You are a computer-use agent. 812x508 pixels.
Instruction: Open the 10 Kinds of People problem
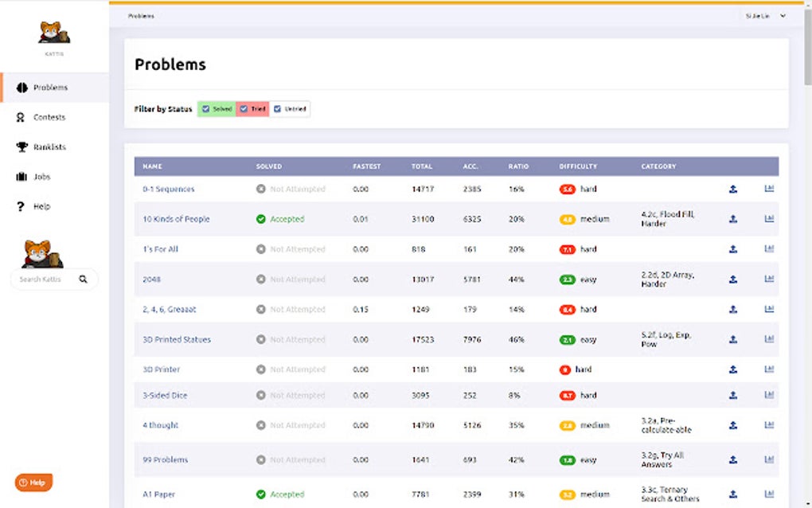[x=176, y=219]
